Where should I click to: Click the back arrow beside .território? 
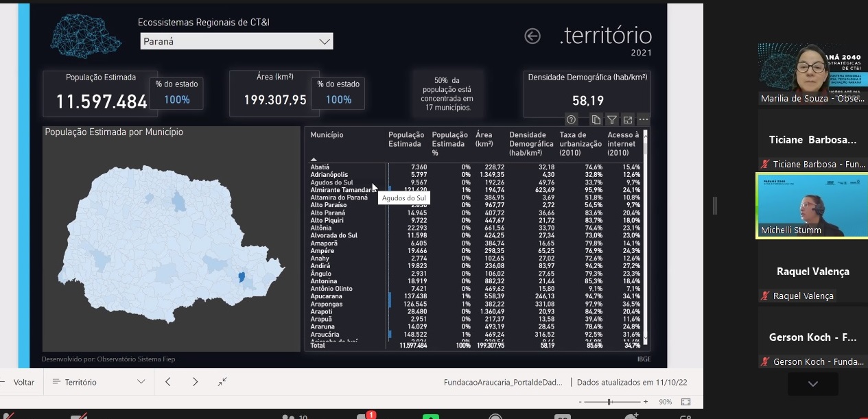532,36
